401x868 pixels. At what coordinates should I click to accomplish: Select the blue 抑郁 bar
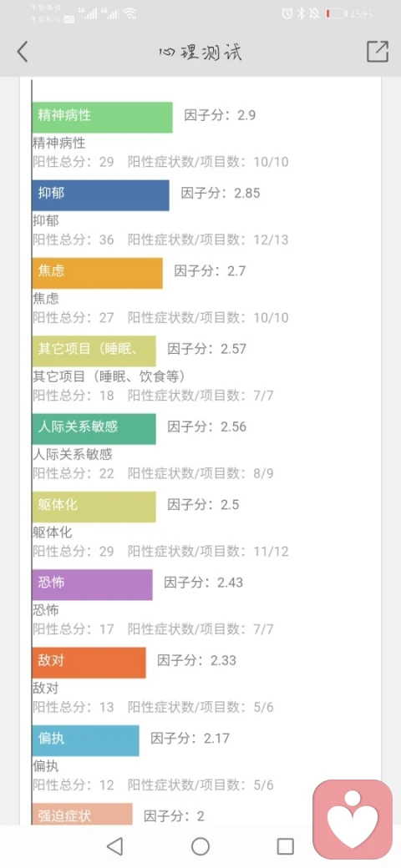(x=100, y=195)
